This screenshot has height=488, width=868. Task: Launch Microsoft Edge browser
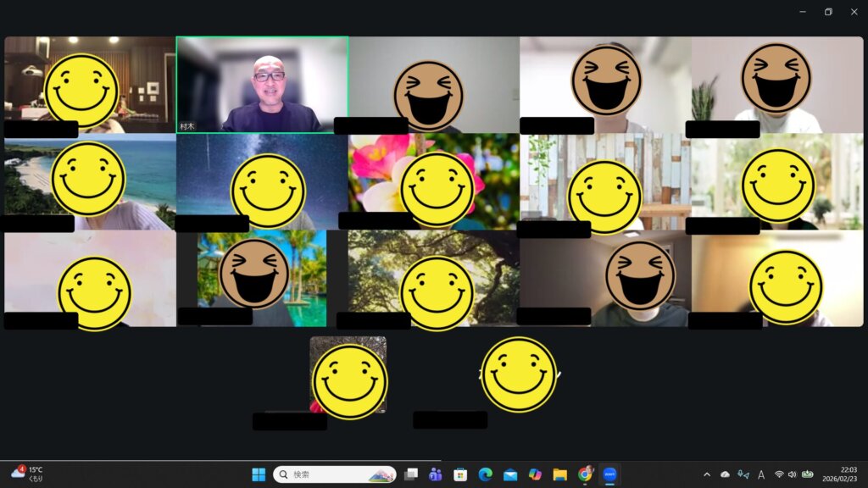coord(485,474)
